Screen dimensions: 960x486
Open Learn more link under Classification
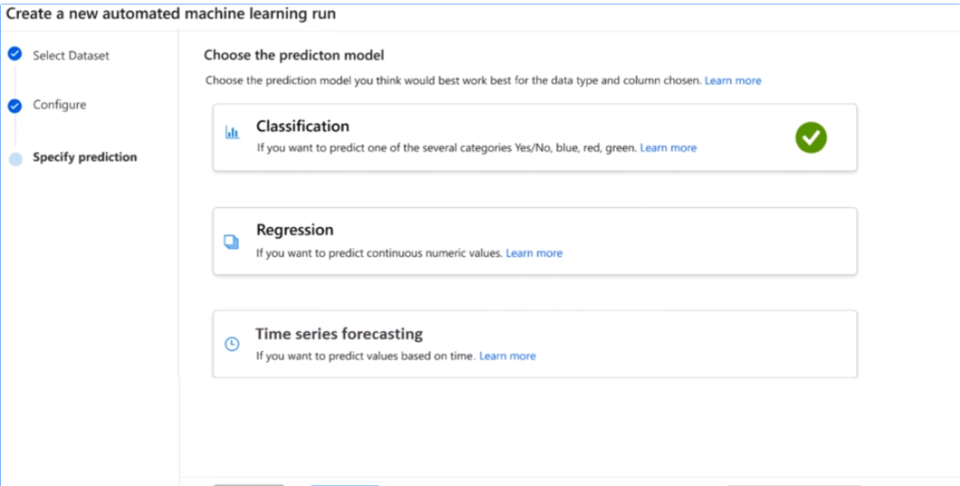(x=668, y=148)
